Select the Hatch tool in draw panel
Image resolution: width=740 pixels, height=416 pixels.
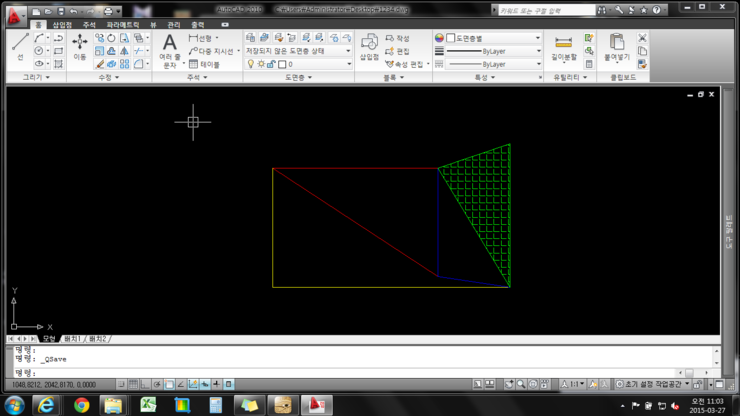coord(59,63)
